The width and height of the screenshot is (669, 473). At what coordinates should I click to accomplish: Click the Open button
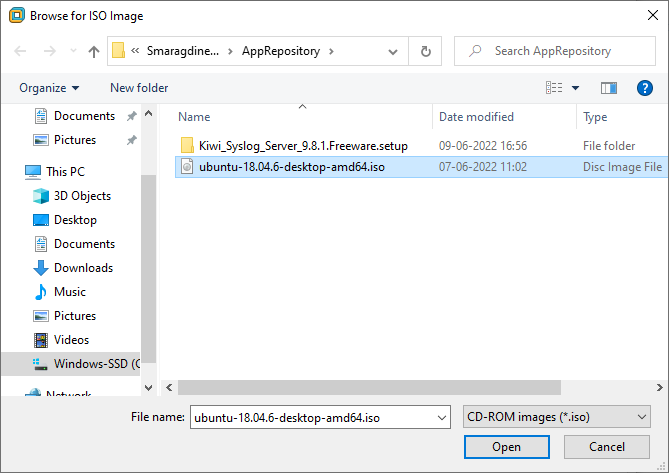506,447
